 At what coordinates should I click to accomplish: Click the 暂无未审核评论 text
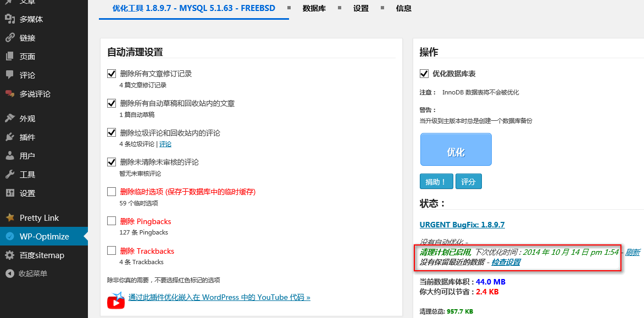(x=141, y=174)
